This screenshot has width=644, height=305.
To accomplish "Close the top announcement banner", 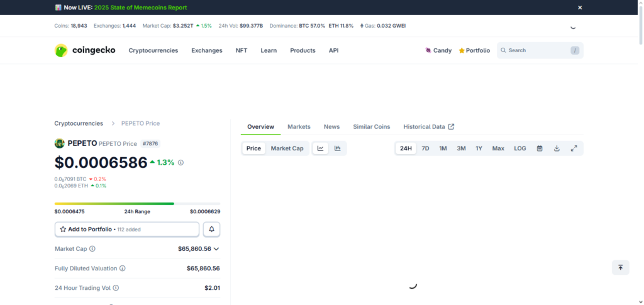I will 580,8.
